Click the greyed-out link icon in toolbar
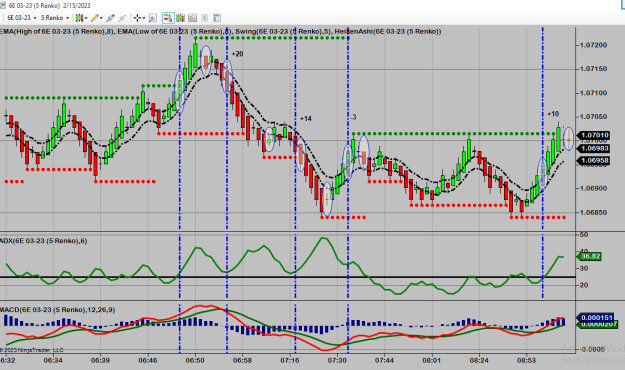625x370 pixels. [123, 18]
